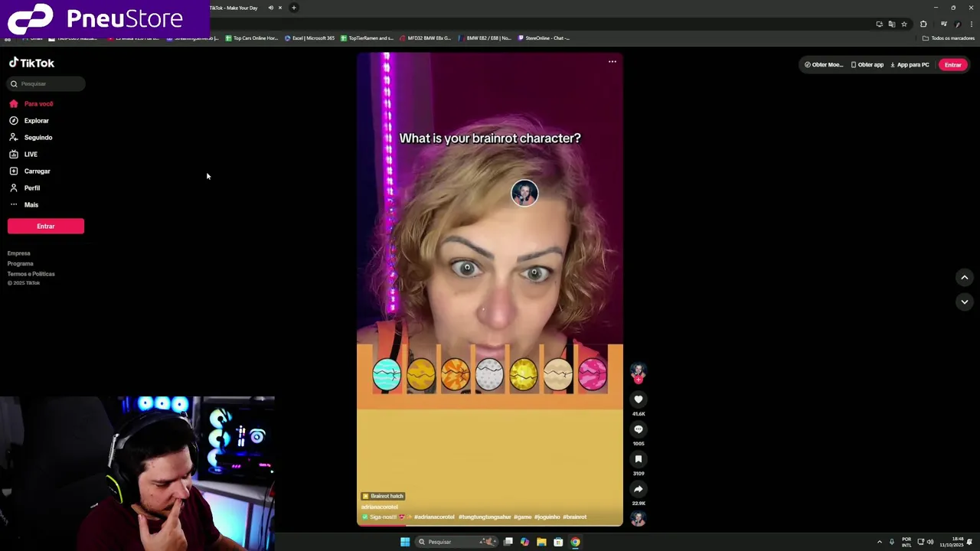The image size is (980, 551).
Task: Open the Top Cars Online bookmark
Action: [x=251, y=37]
